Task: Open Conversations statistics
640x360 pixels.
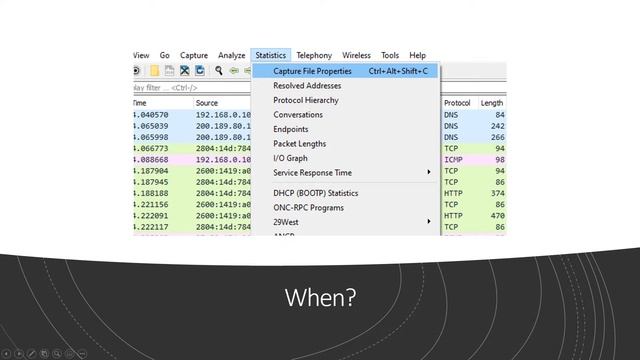Action: [x=345, y=115]
